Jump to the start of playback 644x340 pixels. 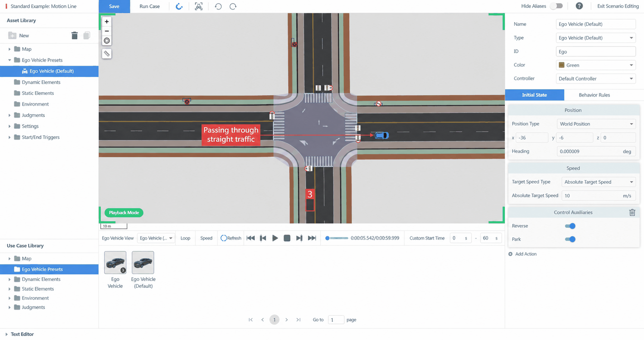click(x=251, y=238)
